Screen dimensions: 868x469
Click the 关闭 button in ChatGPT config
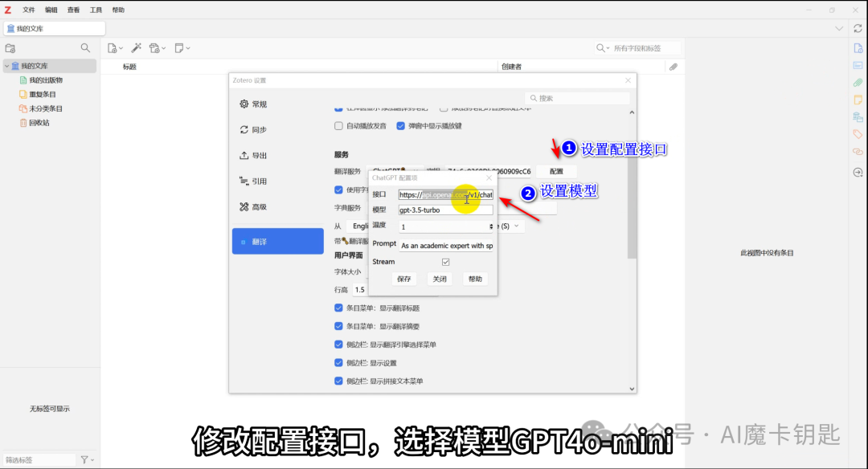pos(440,279)
